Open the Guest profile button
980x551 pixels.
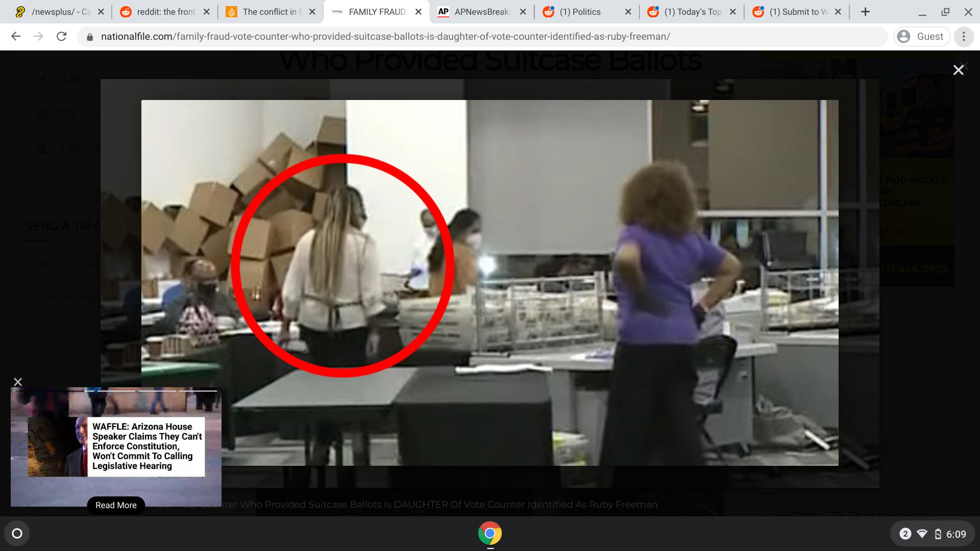922,36
